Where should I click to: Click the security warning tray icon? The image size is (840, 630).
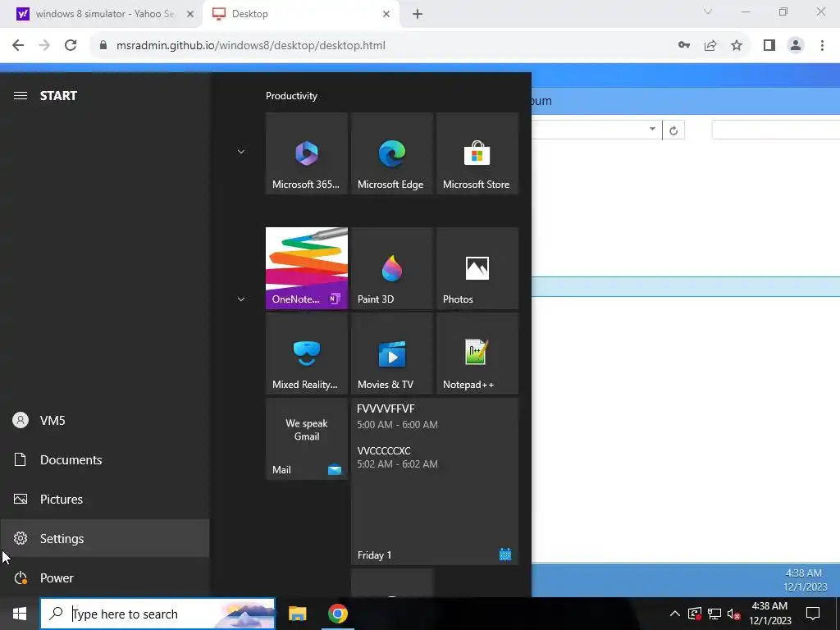click(694, 614)
